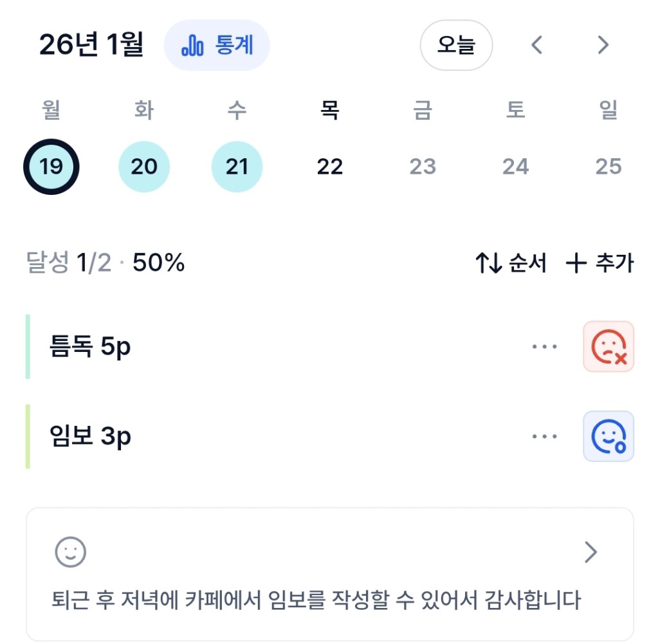The image size is (660, 644).
Task: Open three-dot menu for 임보 3p
Action: tap(544, 437)
